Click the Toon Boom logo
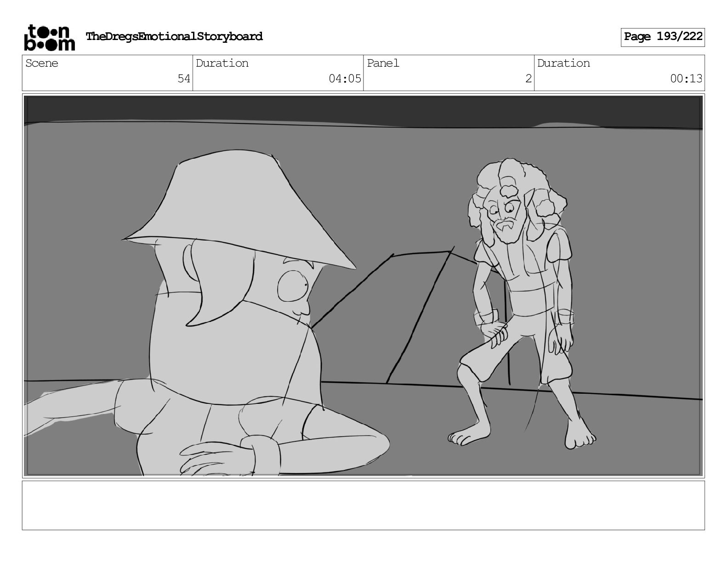The width and height of the screenshot is (728, 563). tap(49, 37)
